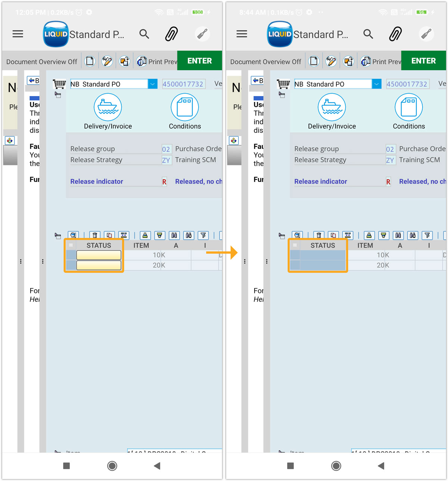
Task: Tap the purchase order number field 4500017732 on left
Action: click(x=183, y=84)
